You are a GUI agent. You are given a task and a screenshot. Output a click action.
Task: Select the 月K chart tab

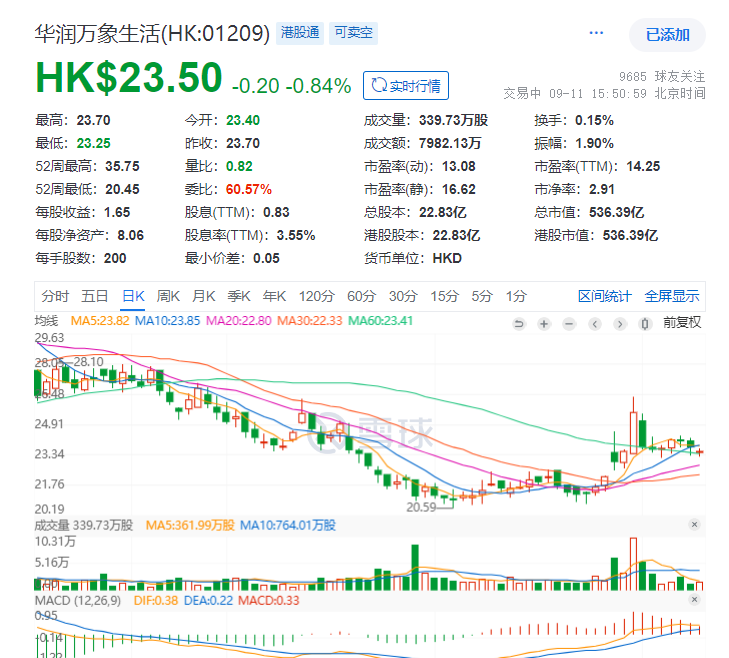(204, 296)
